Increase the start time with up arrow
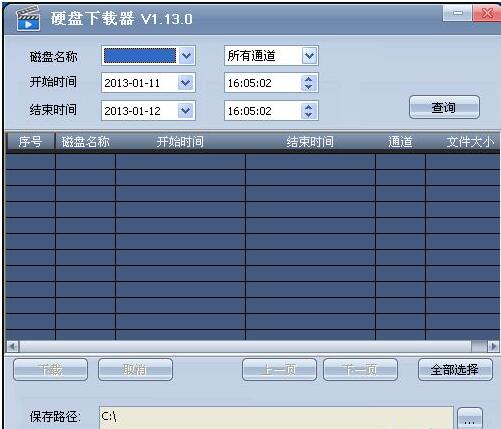This screenshot has height=429, width=501. 309,79
